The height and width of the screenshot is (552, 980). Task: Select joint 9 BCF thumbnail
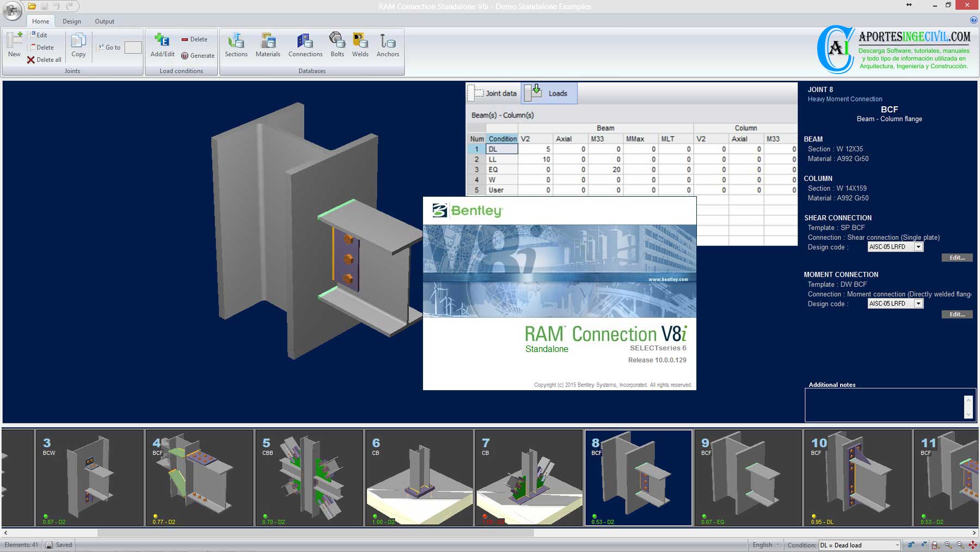[748, 478]
